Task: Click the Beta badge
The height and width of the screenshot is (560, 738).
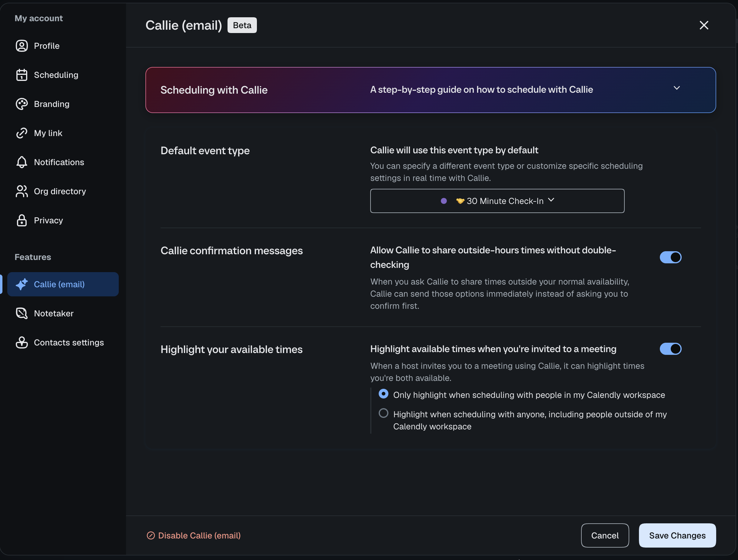Action: 242,25
